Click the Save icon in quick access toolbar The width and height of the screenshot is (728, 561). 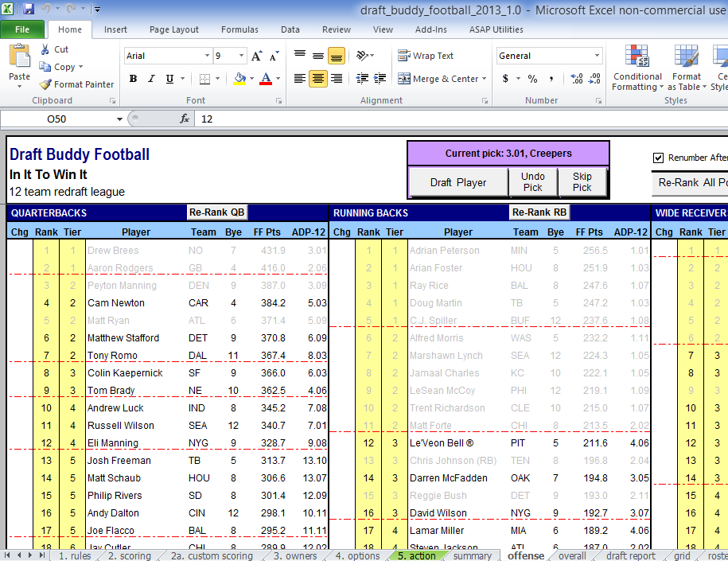(x=29, y=9)
